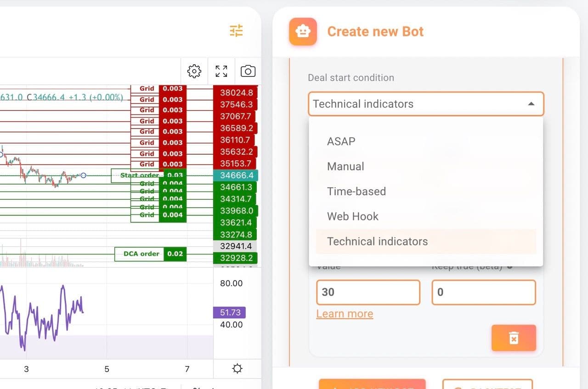Screen dimensions: 588x389
Task: Open the Learn more link
Action: pyautogui.click(x=345, y=314)
